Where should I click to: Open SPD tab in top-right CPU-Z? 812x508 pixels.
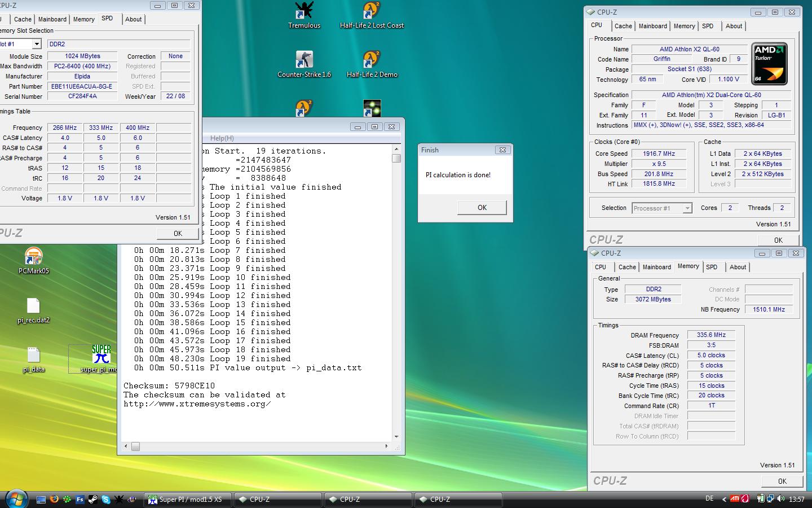point(708,26)
